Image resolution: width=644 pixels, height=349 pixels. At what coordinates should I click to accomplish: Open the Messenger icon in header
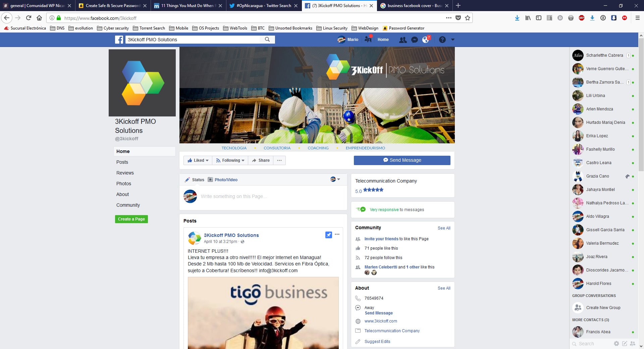[415, 40]
